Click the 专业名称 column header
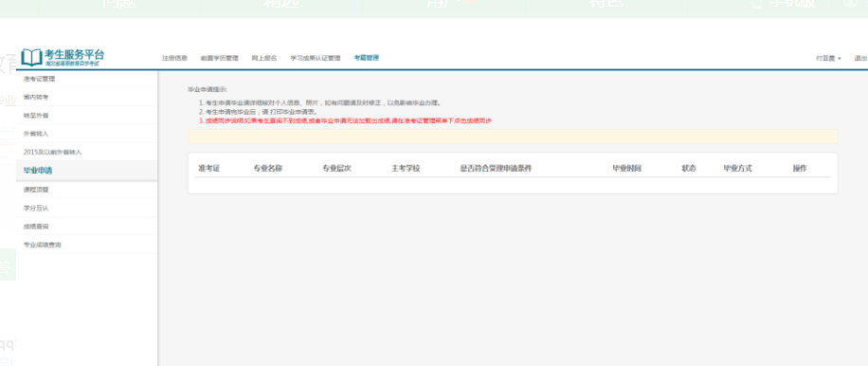 [x=268, y=169]
